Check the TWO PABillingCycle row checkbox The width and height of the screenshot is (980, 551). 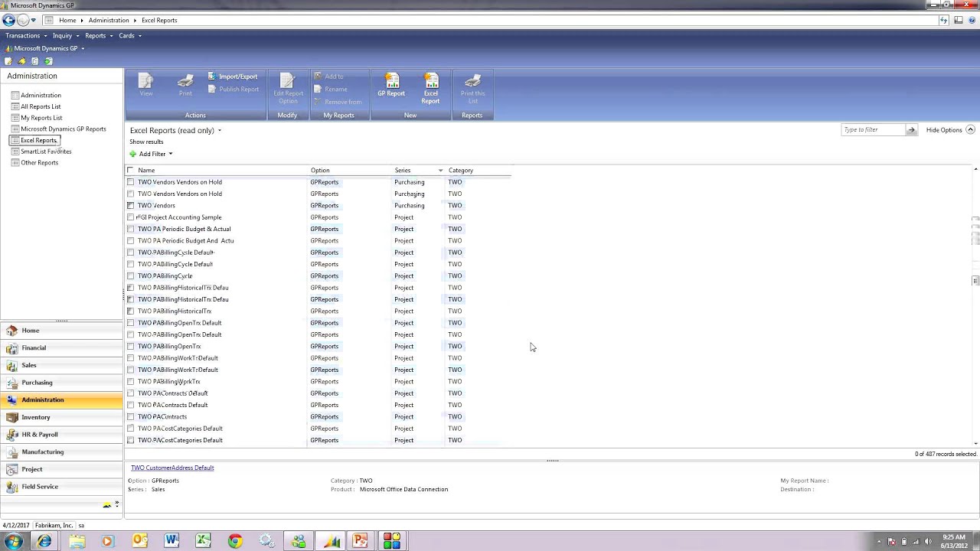[130, 275]
